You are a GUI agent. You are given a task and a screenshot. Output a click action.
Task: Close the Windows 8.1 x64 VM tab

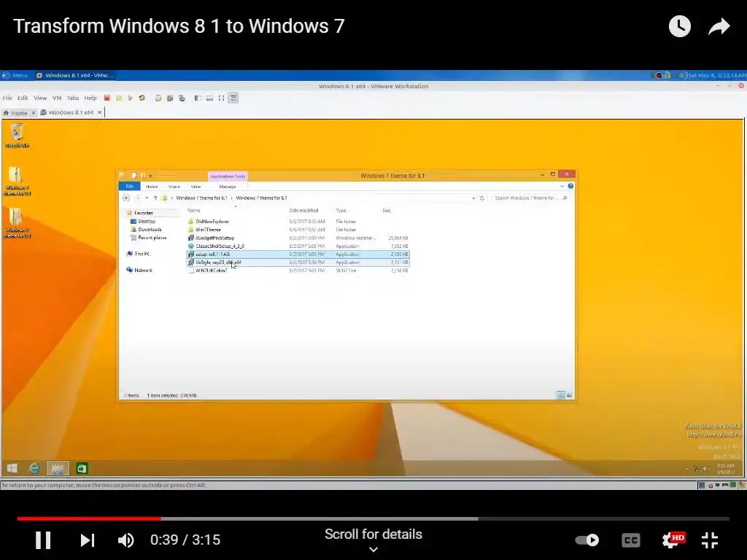point(99,112)
